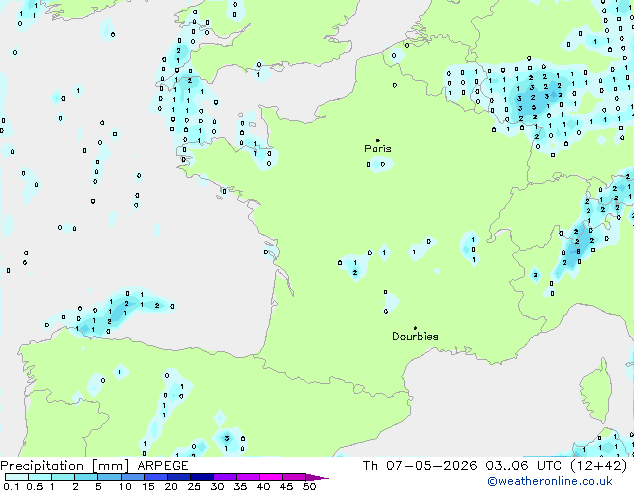The height and width of the screenshot is (490, 634).
Task: Pick the 20–25 mm legend color swatch
Action: (x=178, y=477)
